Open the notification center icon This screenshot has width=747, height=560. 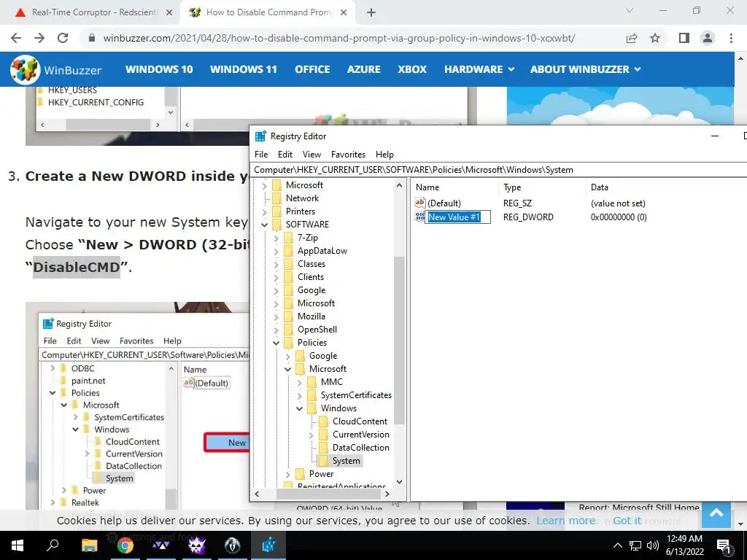(x=724, y=545)
